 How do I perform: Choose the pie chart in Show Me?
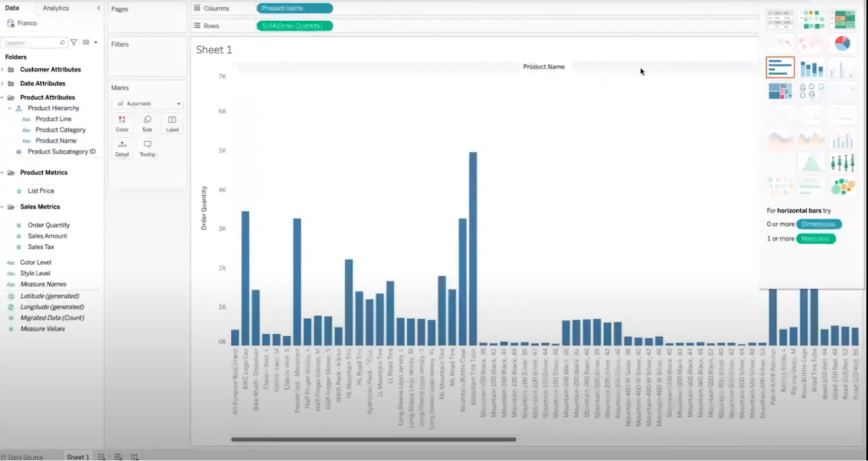(x=843, y=43)
